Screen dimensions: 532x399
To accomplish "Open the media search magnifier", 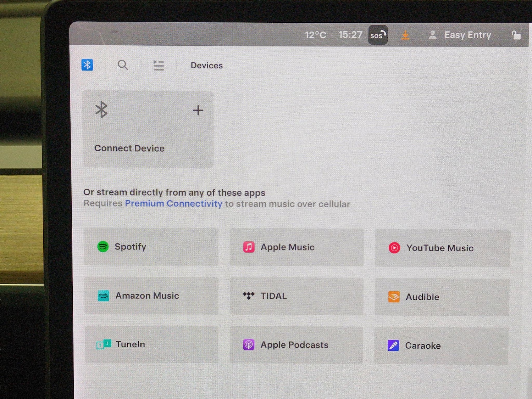I will 123,65.
